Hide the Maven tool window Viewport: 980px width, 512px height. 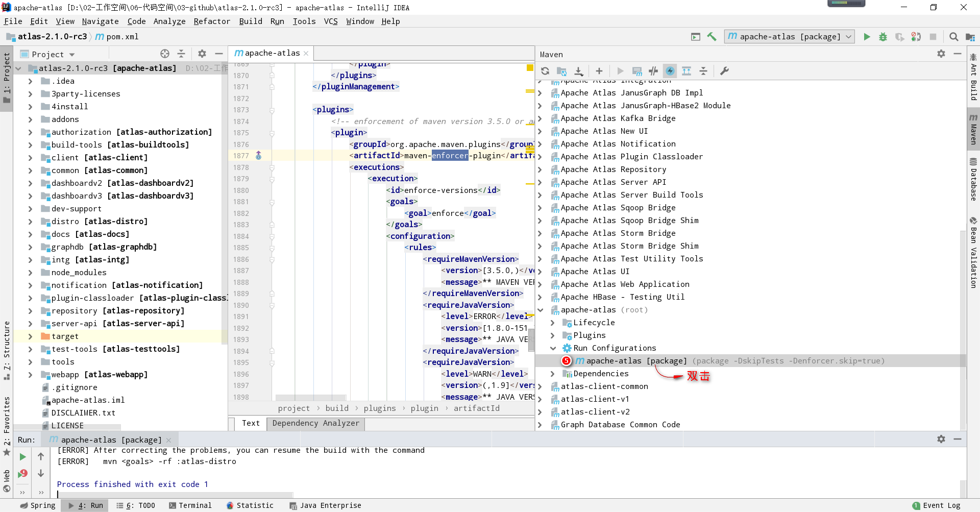pos(958,54)
